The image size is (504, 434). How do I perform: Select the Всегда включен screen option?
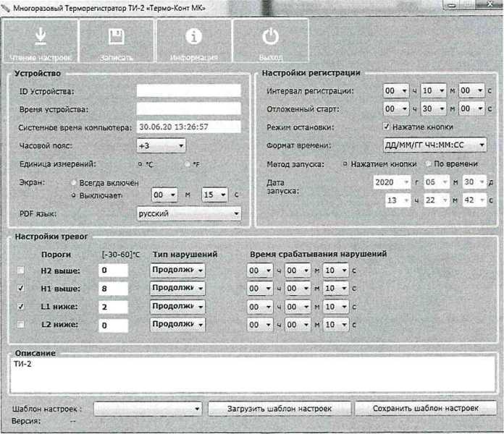click(x=74, y=183)
